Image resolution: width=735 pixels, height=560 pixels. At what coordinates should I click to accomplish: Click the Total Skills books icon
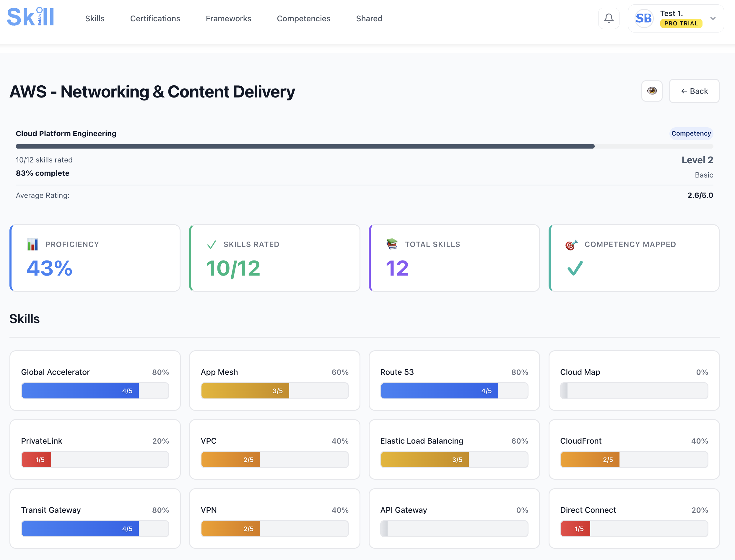(392, 244)
